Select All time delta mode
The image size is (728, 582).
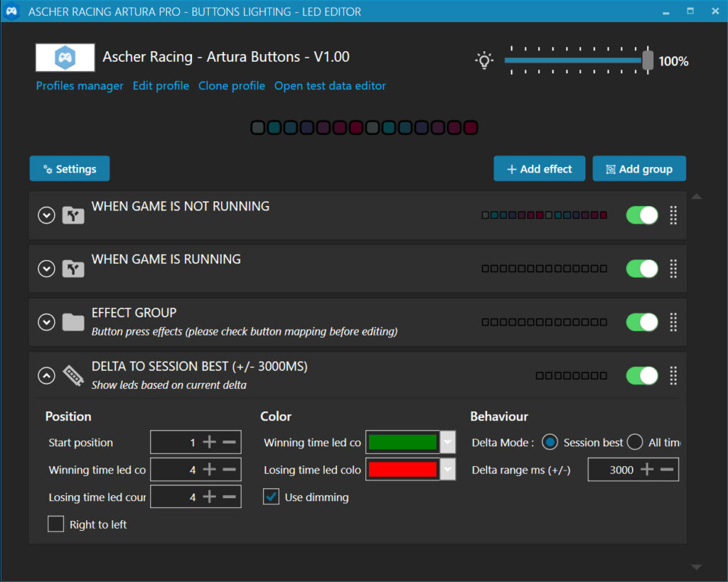[635, 442]
